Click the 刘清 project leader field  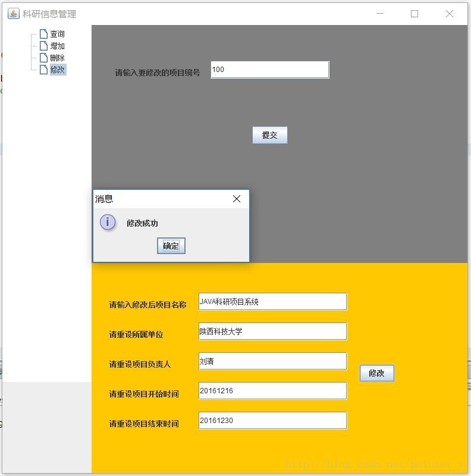[x=272, y=361]
